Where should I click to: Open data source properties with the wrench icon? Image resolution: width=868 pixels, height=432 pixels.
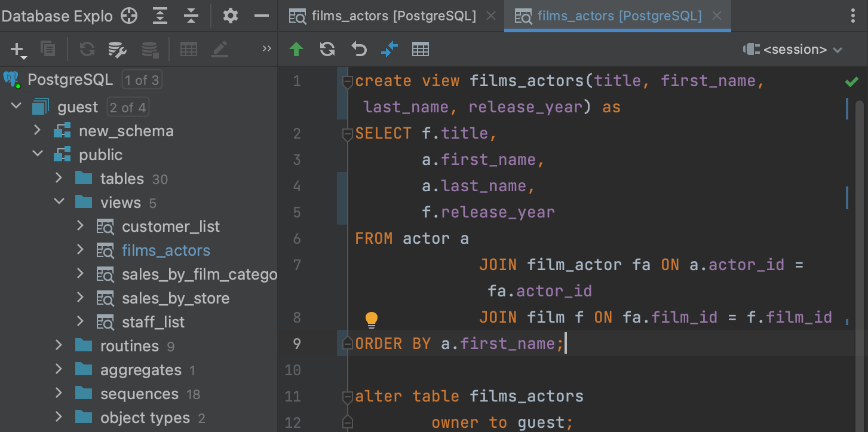click(x=117, y=49)
